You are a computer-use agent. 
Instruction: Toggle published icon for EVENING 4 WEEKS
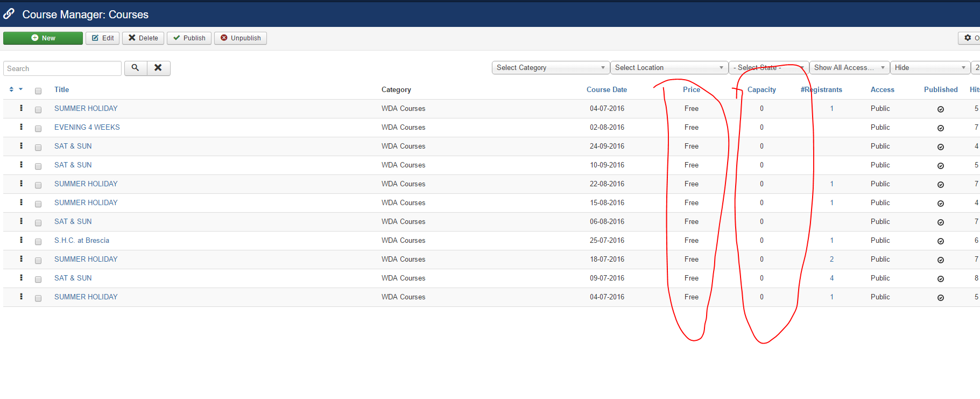click(x=940, y=128)
